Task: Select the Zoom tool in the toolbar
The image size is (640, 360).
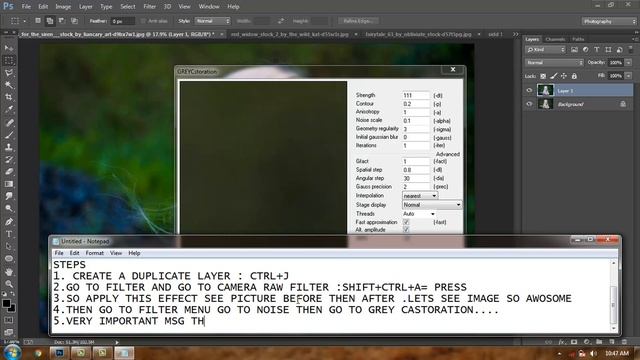Action: coord(9,284)
